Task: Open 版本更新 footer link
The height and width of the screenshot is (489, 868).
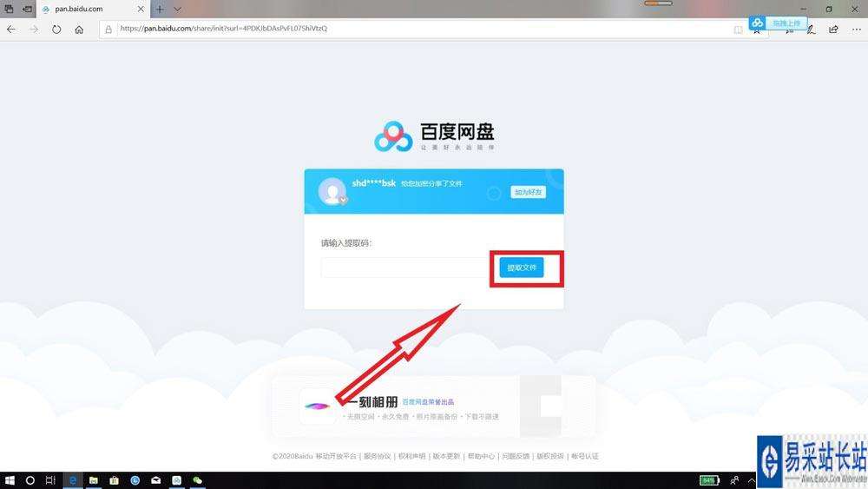Action: pos(446,456)
